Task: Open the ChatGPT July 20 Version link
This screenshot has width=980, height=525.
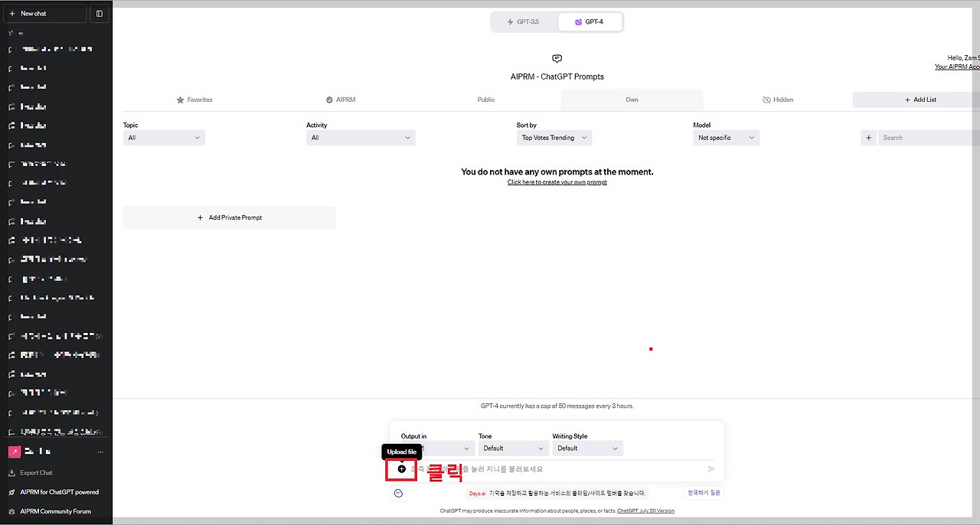Action: [x=645, y=510]
